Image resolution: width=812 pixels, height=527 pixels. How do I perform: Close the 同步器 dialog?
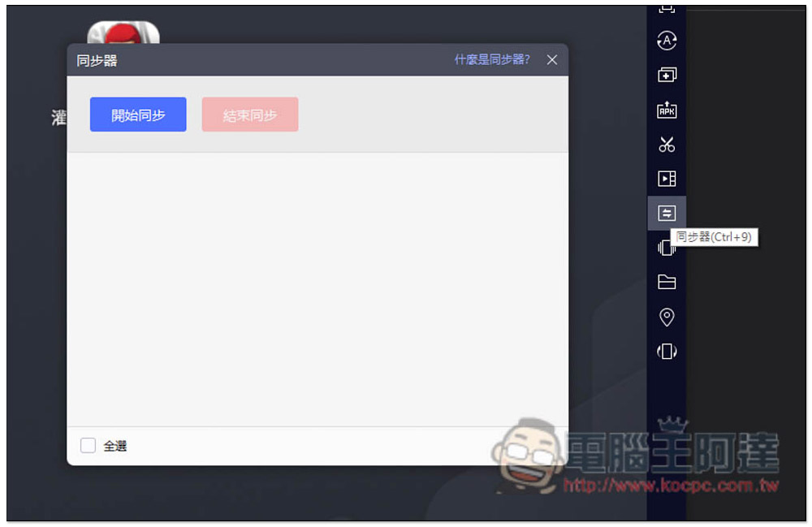pyautogui.click(x=552, y=60)
